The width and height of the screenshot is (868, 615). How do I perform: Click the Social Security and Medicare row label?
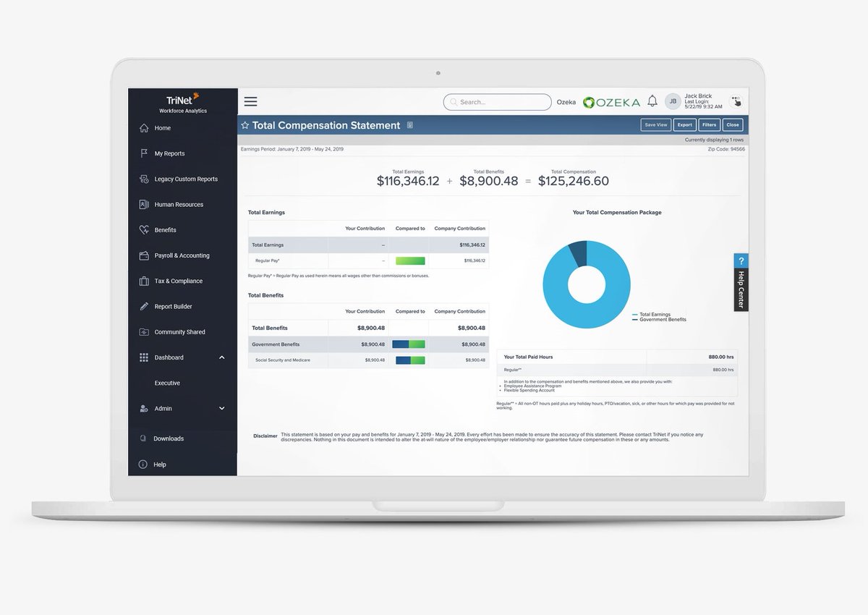(x=283, y=360)
